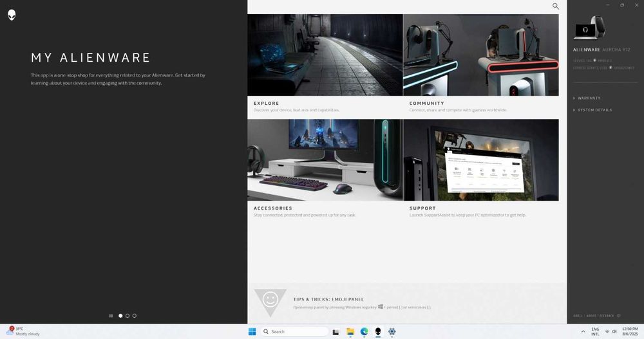Click the MY ALIENWARE title
This screenshot has width=644, height=339.
point(91,57)
